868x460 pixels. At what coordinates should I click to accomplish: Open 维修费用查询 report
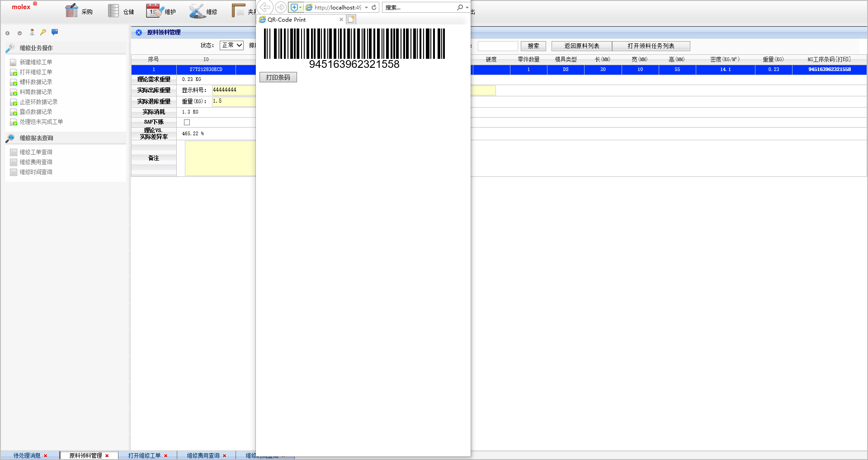[36, 162]
